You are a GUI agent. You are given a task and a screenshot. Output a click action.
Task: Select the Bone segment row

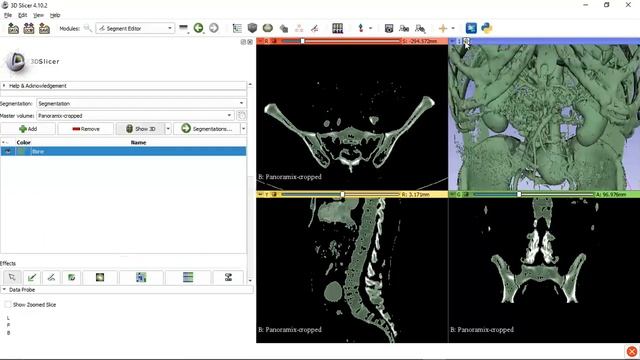[x=123, y=151]
